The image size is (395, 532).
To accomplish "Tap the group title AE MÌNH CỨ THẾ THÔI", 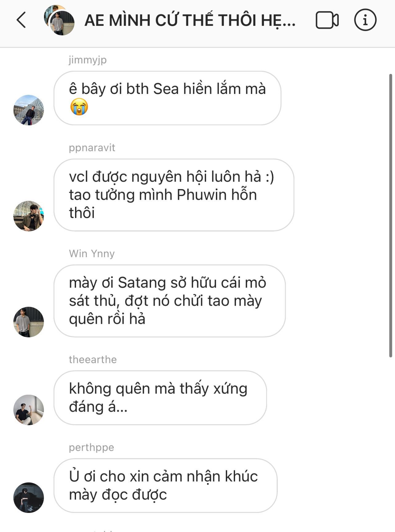I will (x=190, y=21).
